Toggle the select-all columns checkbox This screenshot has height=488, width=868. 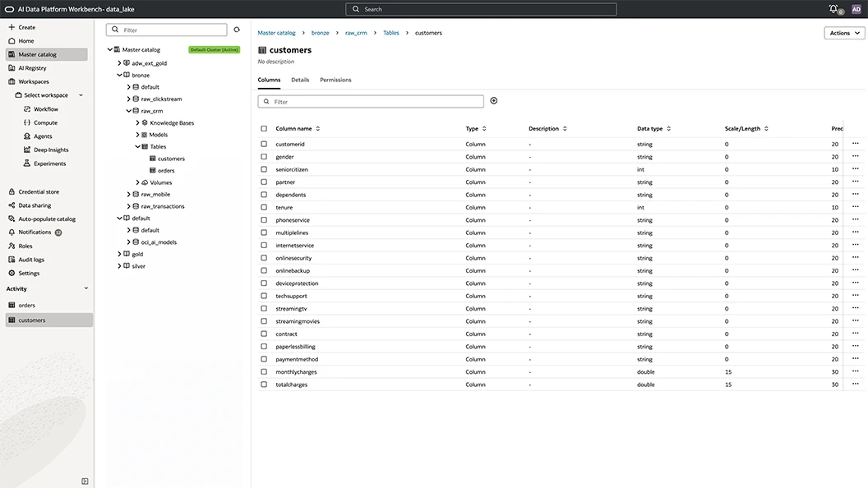point(264,128)
